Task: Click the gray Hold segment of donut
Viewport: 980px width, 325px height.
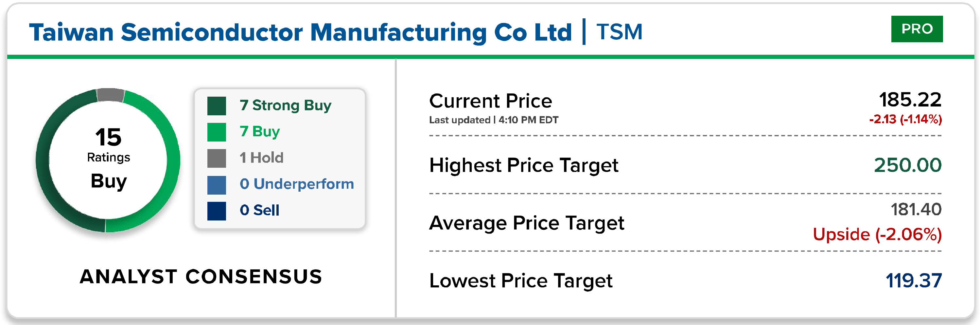Action: pos(110,95)
